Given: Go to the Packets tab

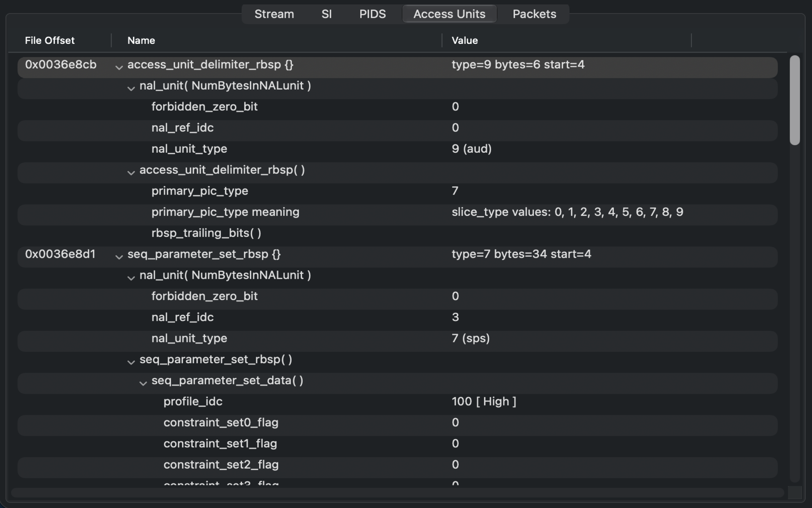Looking at the screenshot, I should [534, 14].
